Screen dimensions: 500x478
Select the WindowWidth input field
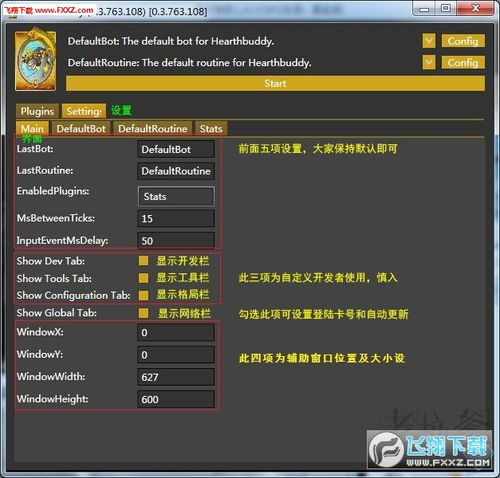point(176,377)
